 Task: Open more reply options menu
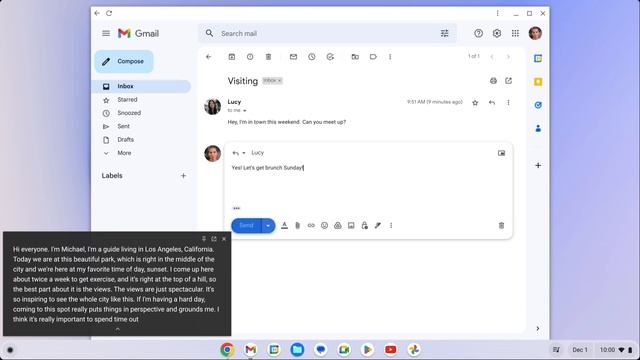tap(391, 226)
